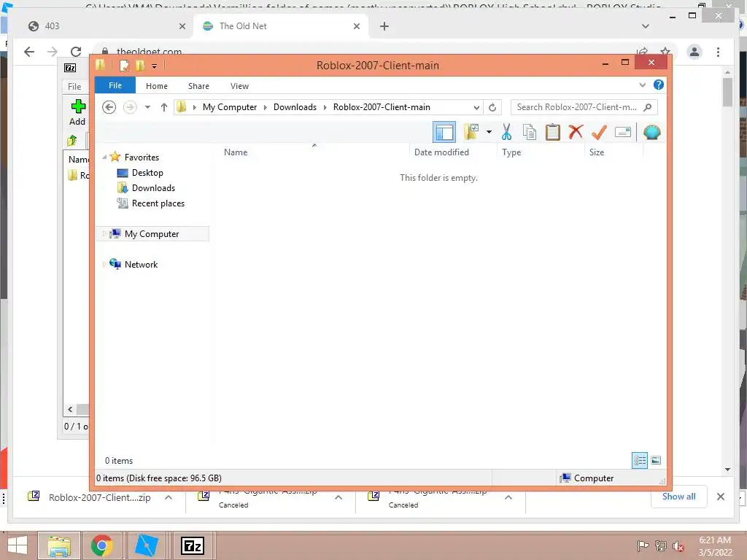Go back with the Explorer Back arrow
Viewport: 747px width, 560px height.
[x=109, y=107]
